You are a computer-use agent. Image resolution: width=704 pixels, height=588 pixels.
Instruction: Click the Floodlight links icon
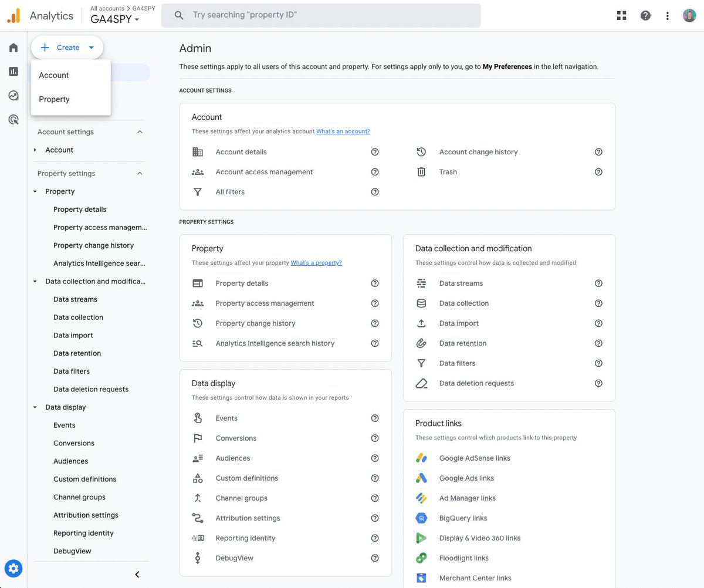[x=421, y=558]
